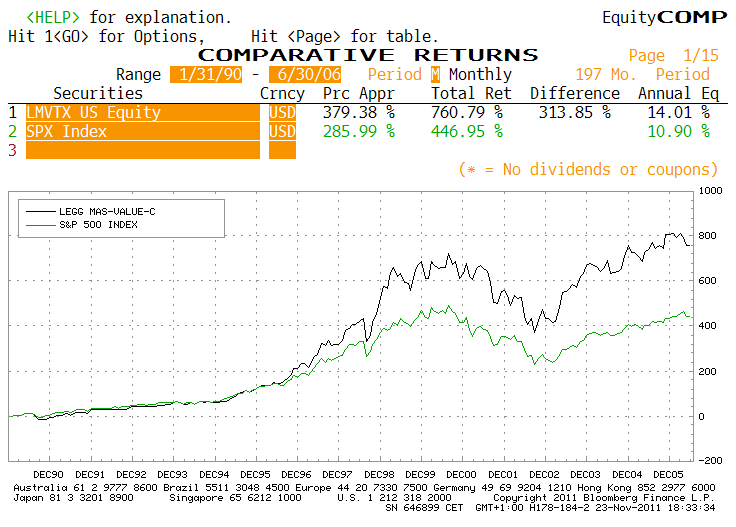
Task: Edit the LMVTX US Equity security field
Action: pos(143,113)
